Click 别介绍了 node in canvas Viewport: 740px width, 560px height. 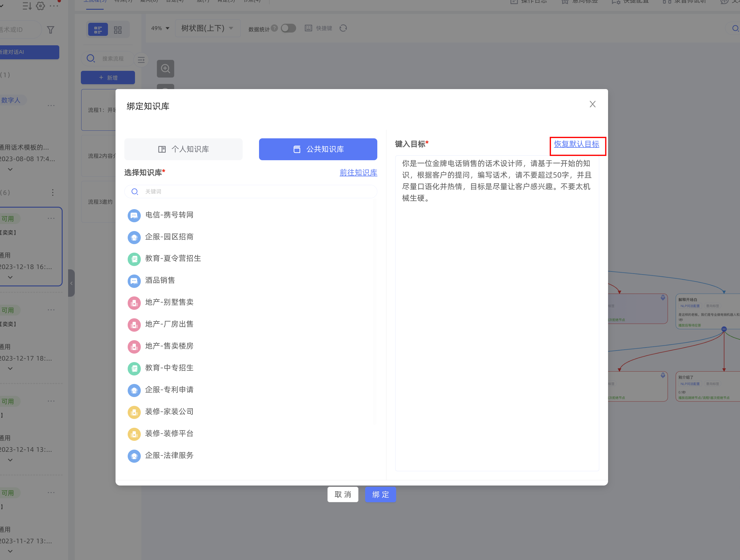(708, 386)
